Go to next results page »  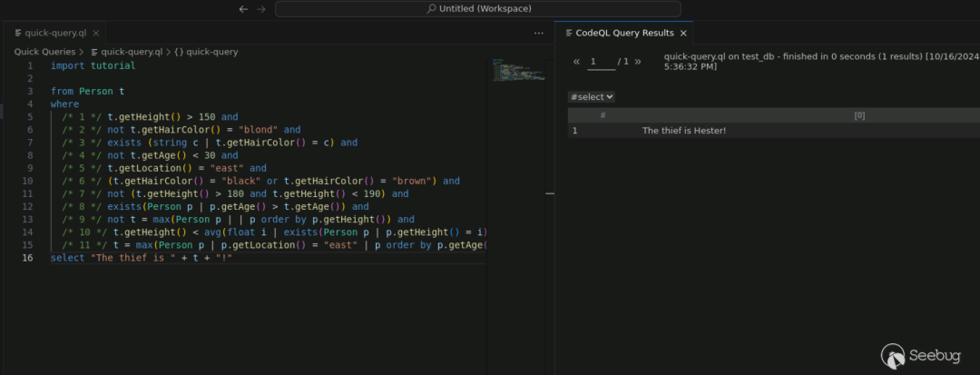[637, 61]
